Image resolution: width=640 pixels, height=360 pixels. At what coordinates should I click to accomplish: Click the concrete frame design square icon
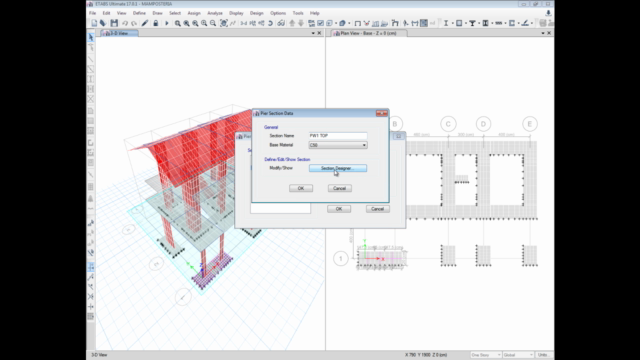click(459, 23)
